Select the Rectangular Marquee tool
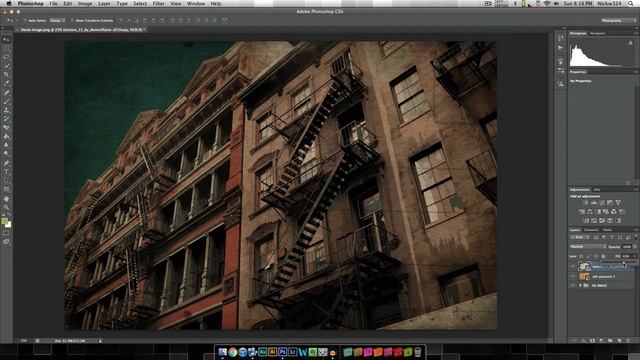This screenshot has height=360, width=640. [6, 49]
